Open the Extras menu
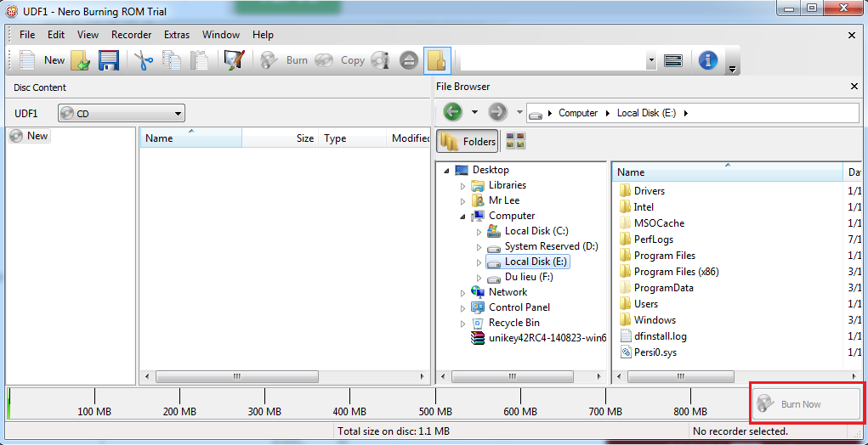This screenshot has width=868, height=445. click(177, 35)
